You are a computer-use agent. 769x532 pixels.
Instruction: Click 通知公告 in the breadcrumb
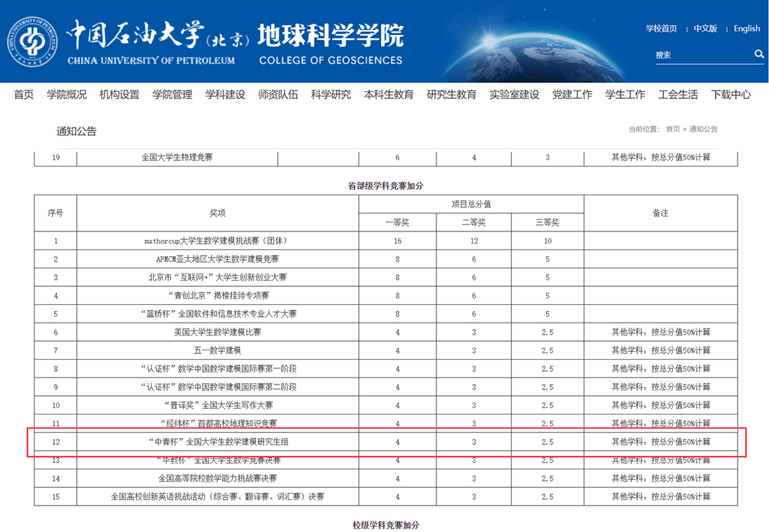pos(703,129)
